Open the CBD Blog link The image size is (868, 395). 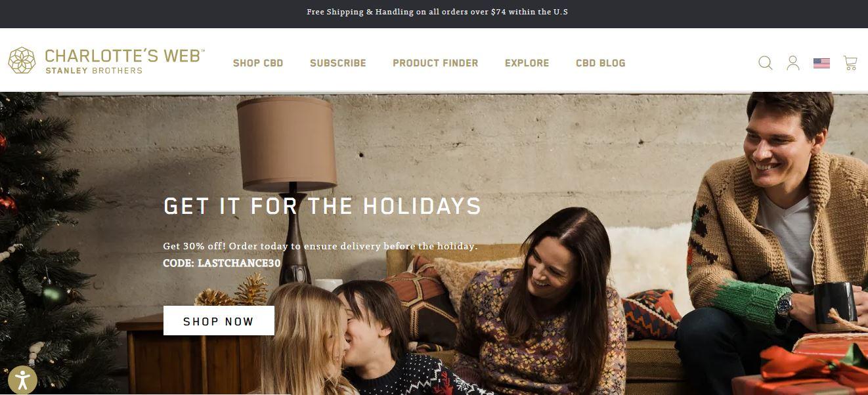pyautogui.click(x=600, y=63)
